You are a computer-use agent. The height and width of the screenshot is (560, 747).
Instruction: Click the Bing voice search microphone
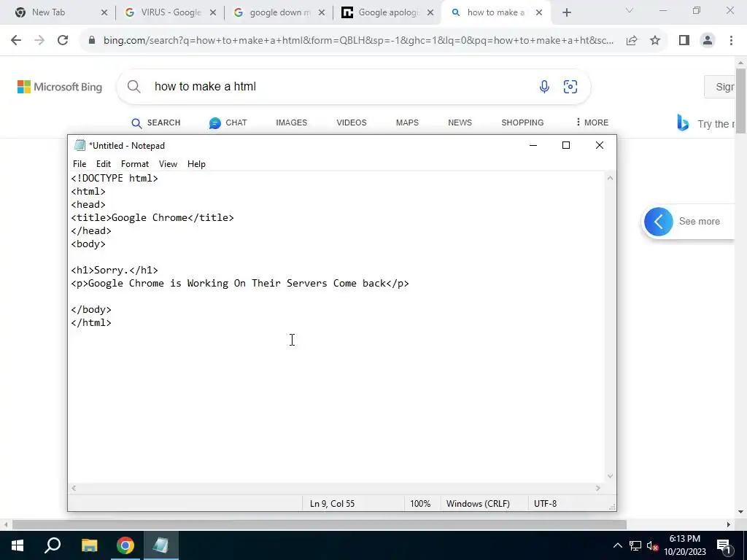click(x=544, y=87)
